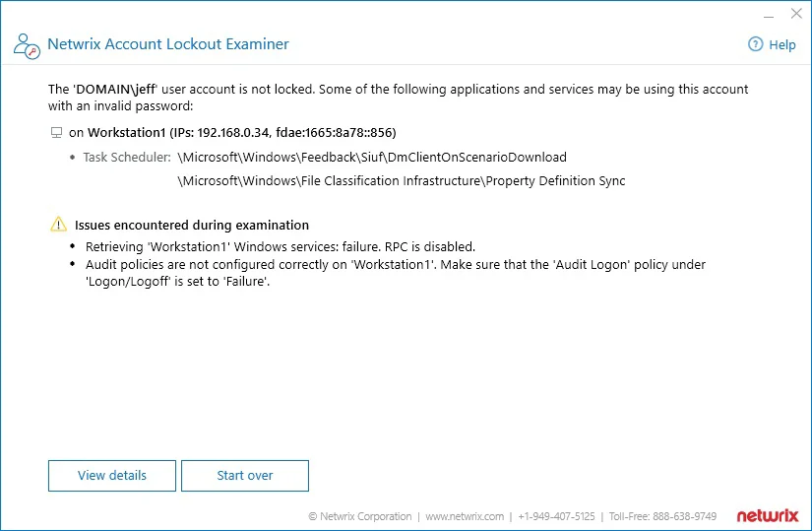
Task: Click the yellow warning triangle icon
Action: click(x=58, y=224)
